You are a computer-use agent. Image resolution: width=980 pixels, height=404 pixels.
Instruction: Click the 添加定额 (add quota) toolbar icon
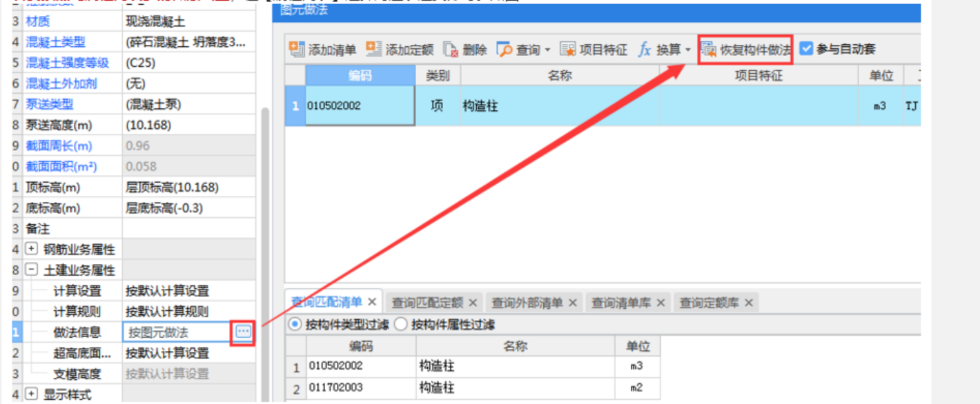click(373, 50)
